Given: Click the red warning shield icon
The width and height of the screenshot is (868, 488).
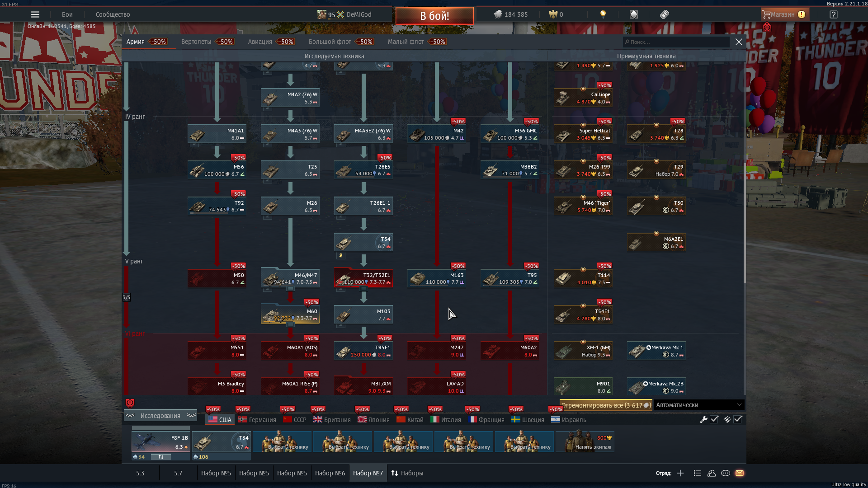Looking at the screenshot, I should coord(130,403).
